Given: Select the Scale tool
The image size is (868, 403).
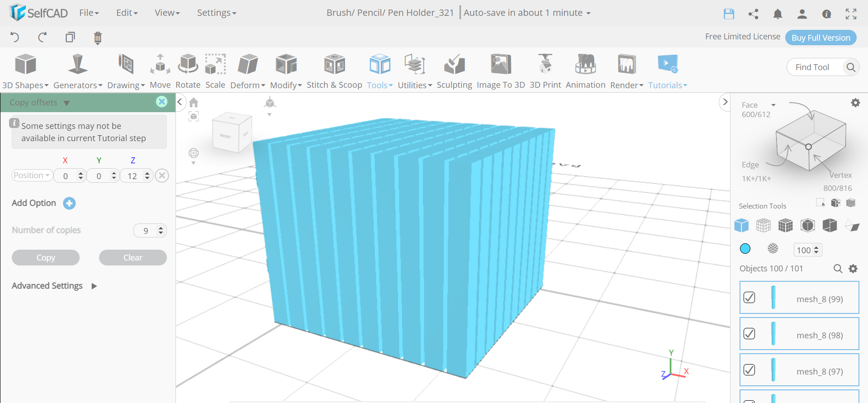Looking at the screenshot, I should pyautogui.click(x=215, y=71).
